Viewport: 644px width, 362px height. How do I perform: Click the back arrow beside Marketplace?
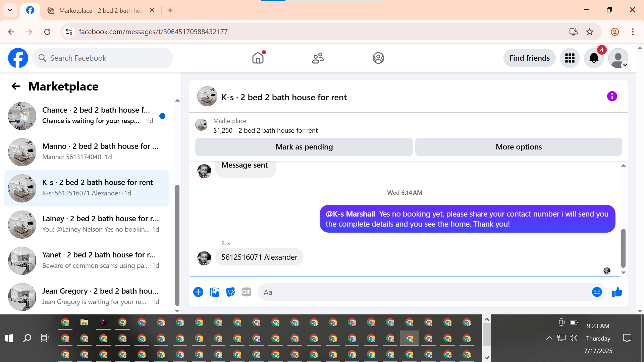click(16, 86)
